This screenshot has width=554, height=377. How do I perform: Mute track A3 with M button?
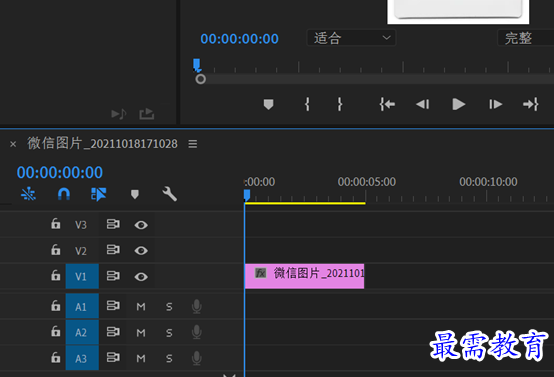pyautogui.click(x=141, y=358)
